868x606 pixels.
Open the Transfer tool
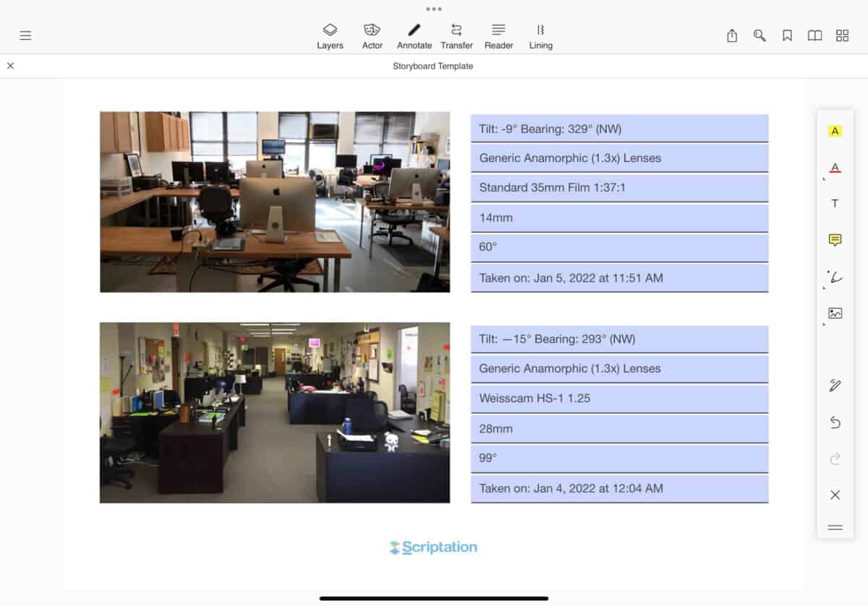tap(456, 35)
